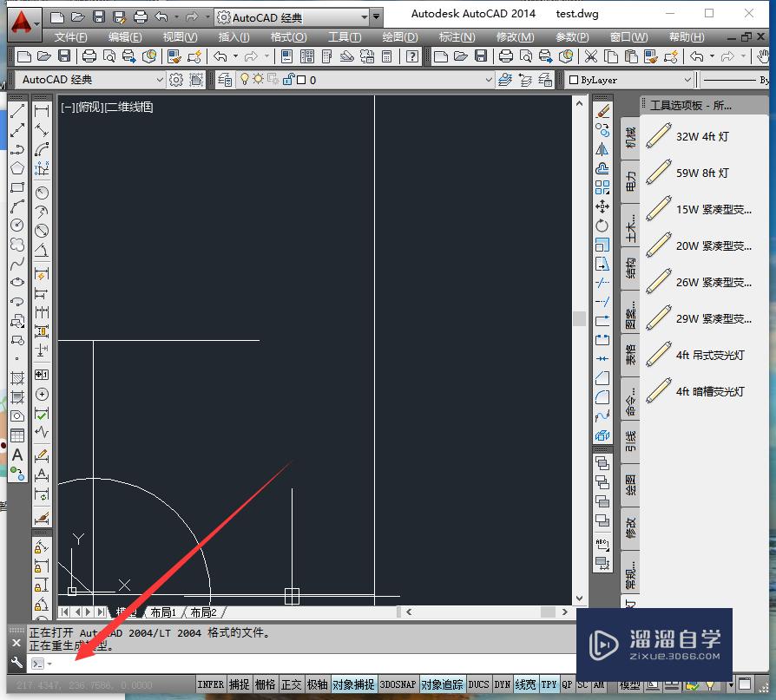The height and width of the screenshot is (700, 776).
Task: Select the Polygon tool
Action: coord(17,168)
